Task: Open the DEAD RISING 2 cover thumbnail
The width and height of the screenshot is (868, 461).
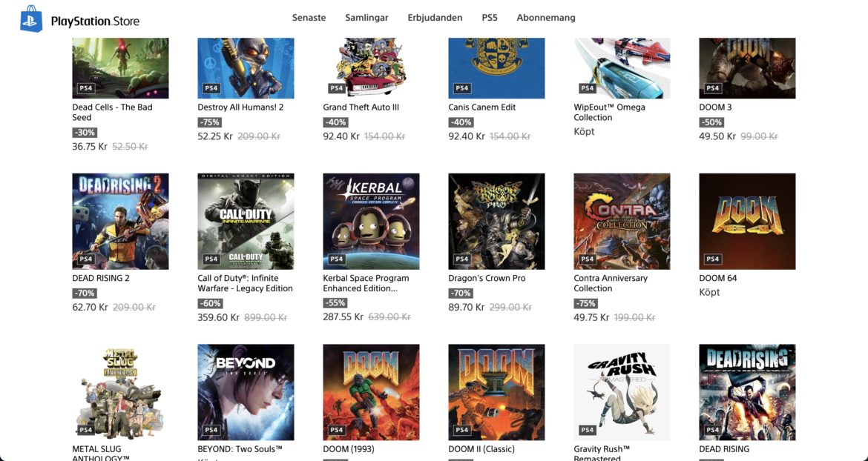Action: tap(120, 222)
